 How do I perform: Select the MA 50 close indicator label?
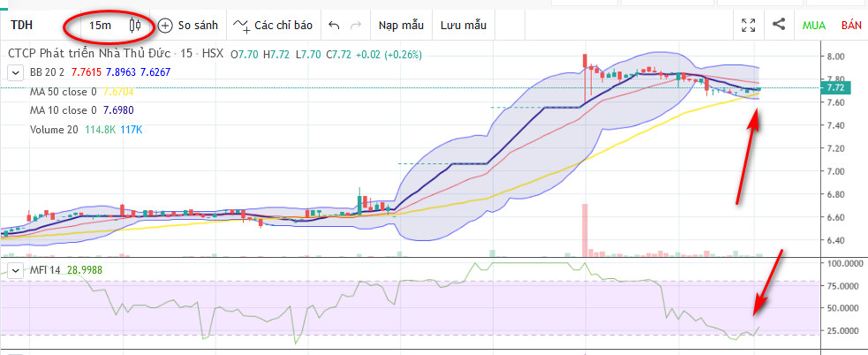coord(64,91)
